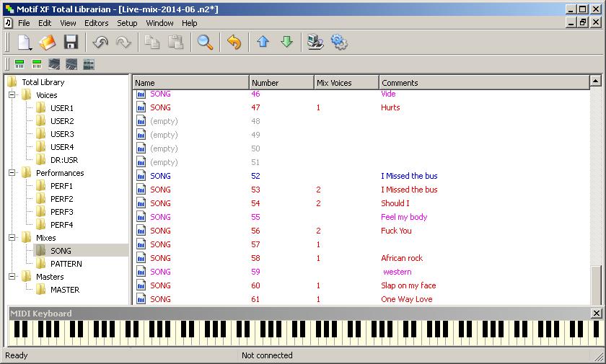Click the mix icon on song 61 row
This screenshot has width=606, height=364.
tap(141, 299)
